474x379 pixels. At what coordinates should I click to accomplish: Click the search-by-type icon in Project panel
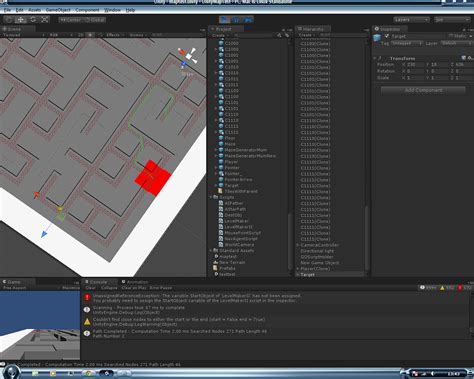279,35
